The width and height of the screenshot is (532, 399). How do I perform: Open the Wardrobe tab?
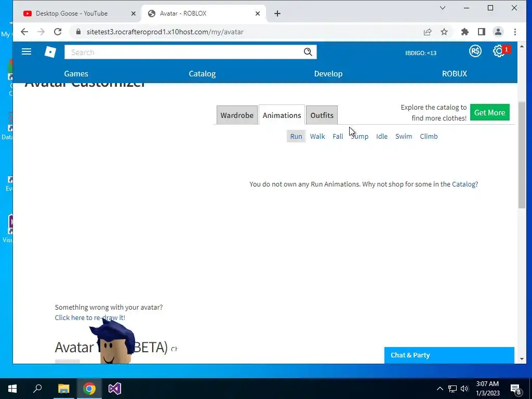[237, 115]
